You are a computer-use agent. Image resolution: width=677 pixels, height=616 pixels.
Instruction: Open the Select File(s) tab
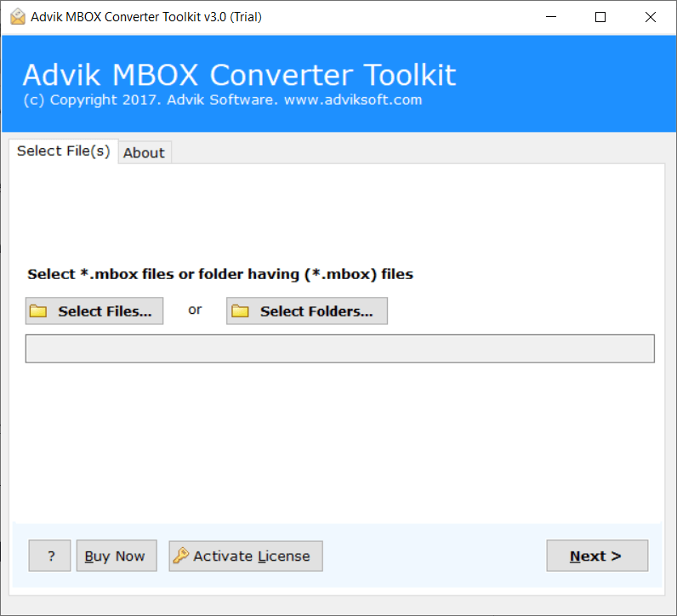click(x=64, y=151)
